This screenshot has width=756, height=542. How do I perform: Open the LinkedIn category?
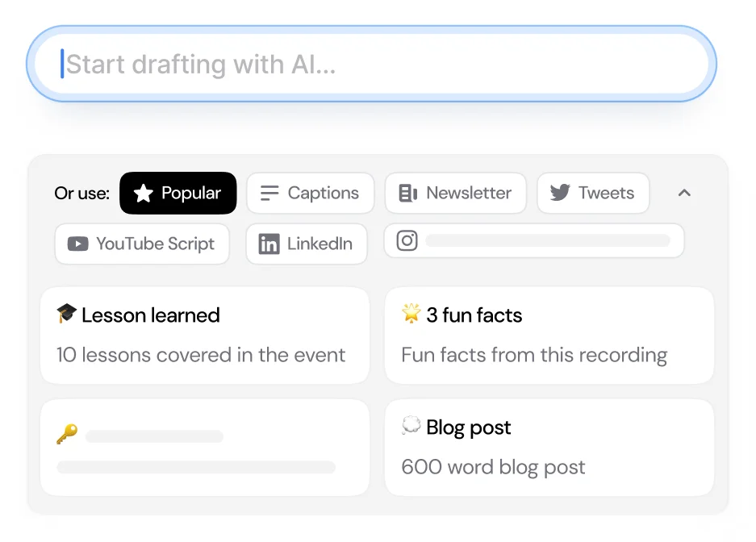coord(306,244)
